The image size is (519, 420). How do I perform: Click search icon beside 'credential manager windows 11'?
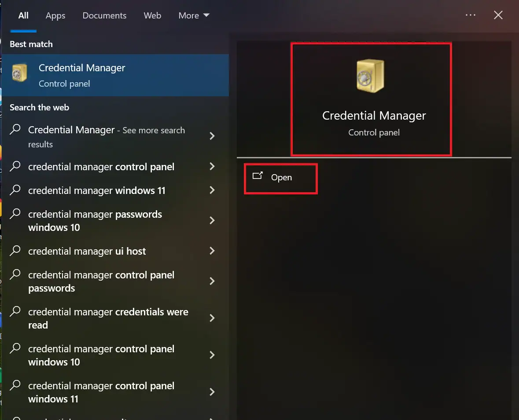(15, 190)
